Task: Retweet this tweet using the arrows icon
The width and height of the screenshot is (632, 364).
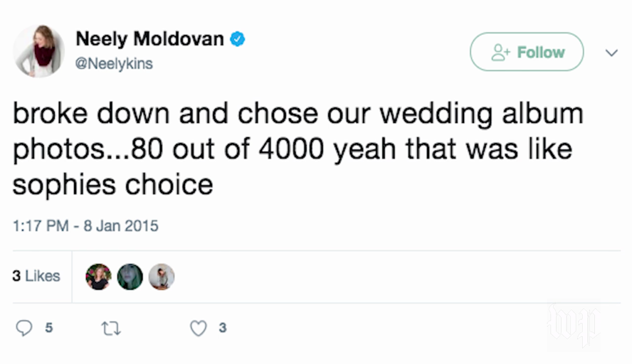Action: point(112,329)
